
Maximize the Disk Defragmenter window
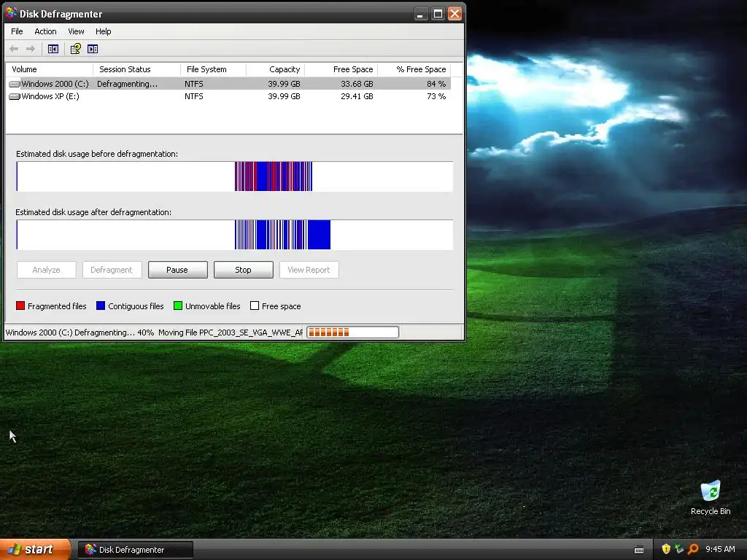(x=438, y=14)
